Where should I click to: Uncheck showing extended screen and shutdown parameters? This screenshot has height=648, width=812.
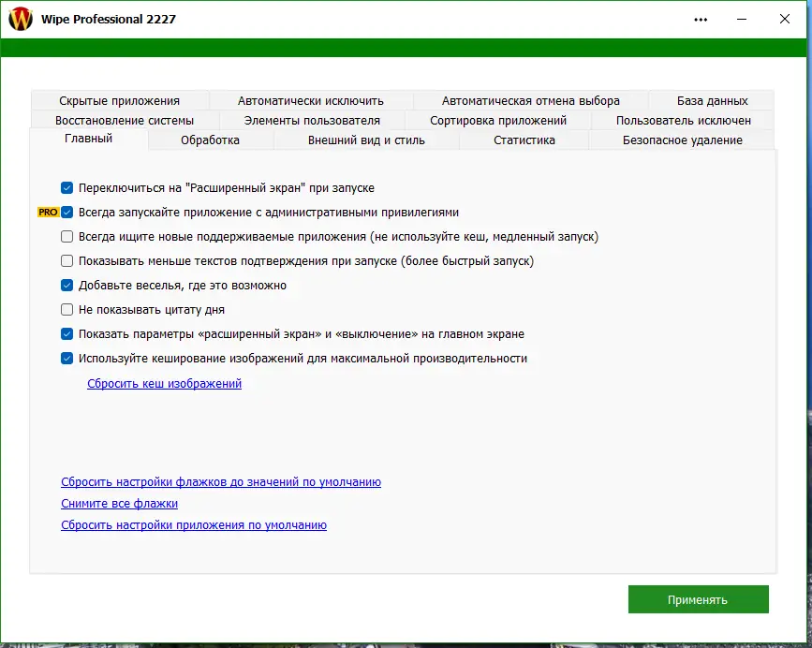(67, 333)
